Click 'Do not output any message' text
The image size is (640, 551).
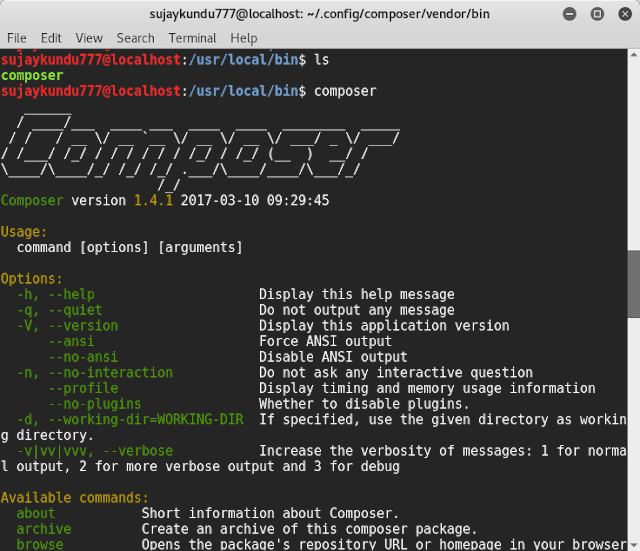click(357, 310)
